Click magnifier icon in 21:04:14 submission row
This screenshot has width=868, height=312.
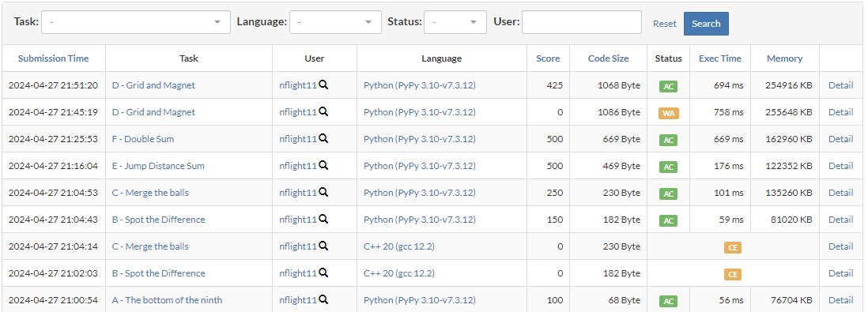pos(323,246)
